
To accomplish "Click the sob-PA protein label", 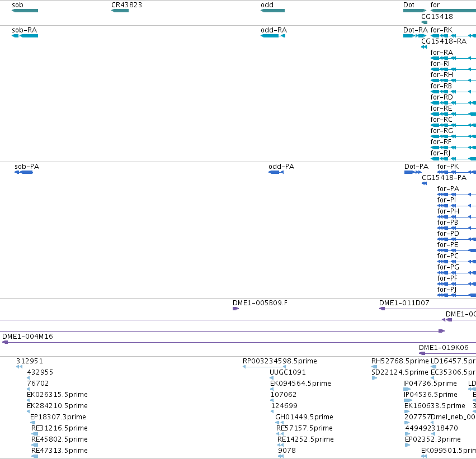I will pos(27,167).
